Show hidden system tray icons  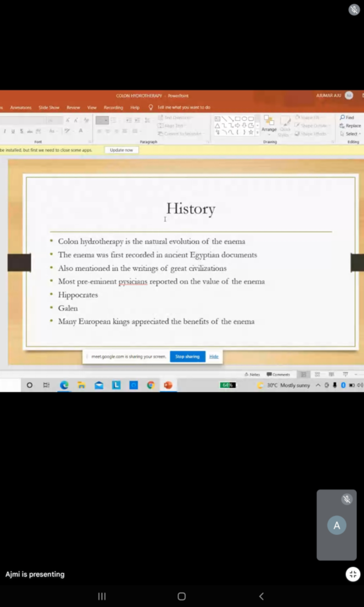(x=318, y=385)
